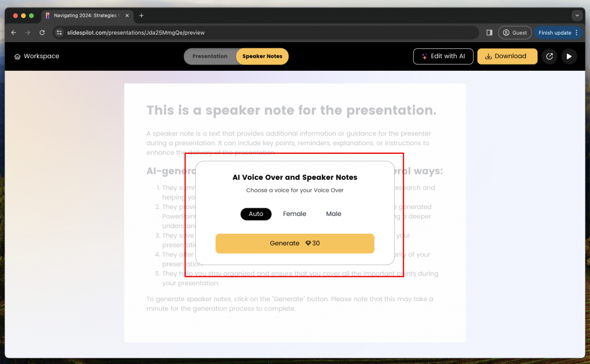Open site information icon in address bar
Screen dimensions: 590x364
tap(59, 33)
